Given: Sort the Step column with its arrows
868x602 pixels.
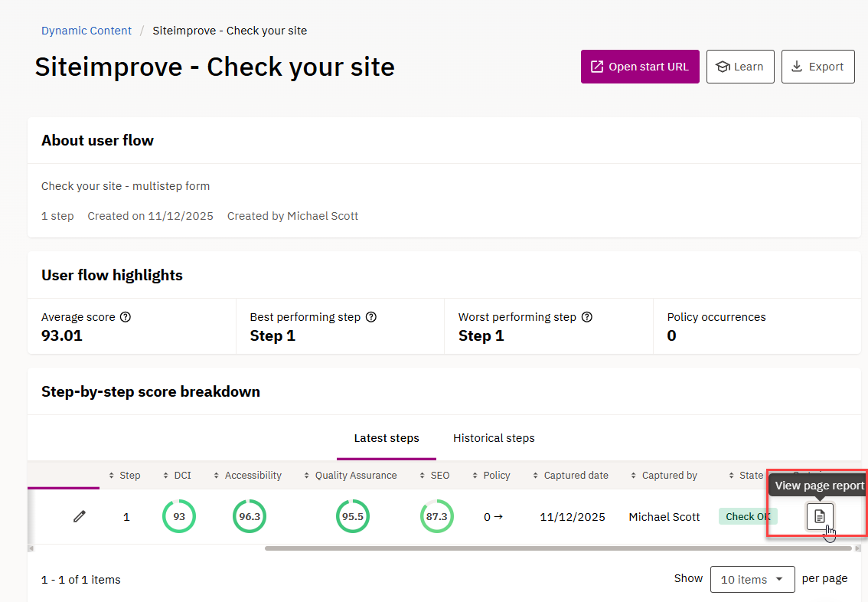Looking at the screenshot, I should point(112,475).
